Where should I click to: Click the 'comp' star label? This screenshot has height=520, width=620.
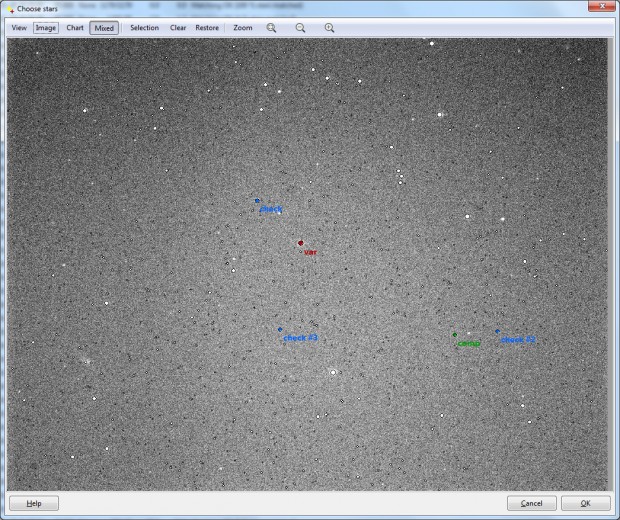point(469,344)
